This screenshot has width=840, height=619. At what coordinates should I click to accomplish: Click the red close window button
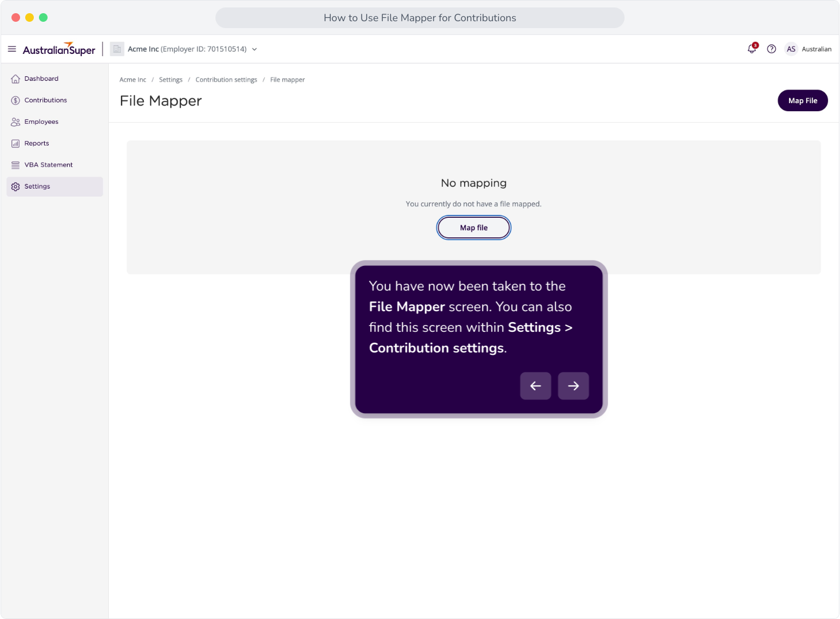pos(15,18)
